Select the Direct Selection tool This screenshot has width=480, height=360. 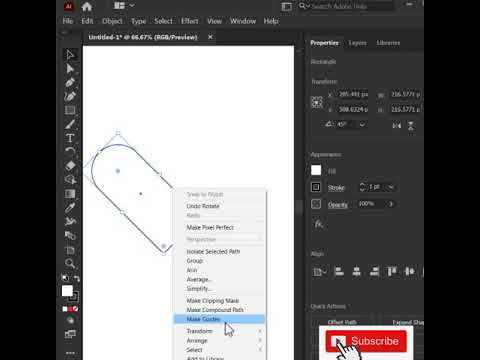coord(70,69)
